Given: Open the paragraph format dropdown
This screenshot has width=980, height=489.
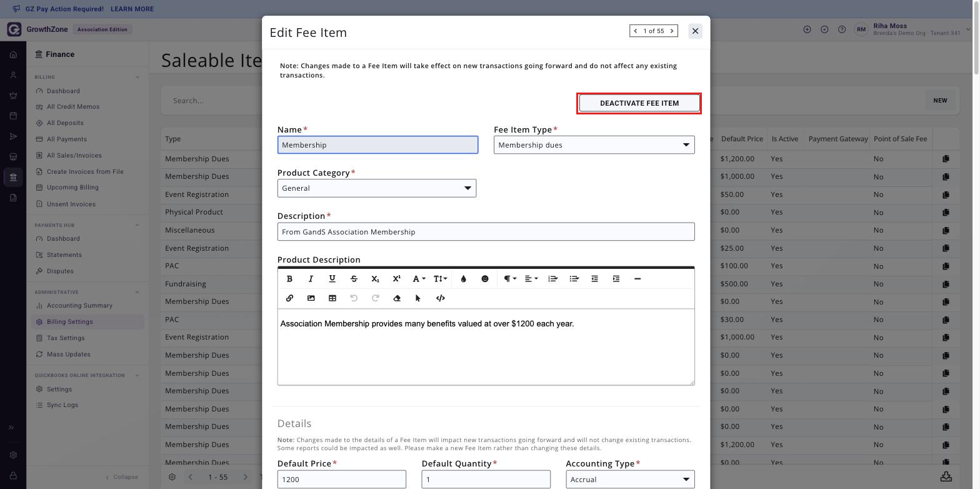Looking at the screenshot, I should 510,279.
